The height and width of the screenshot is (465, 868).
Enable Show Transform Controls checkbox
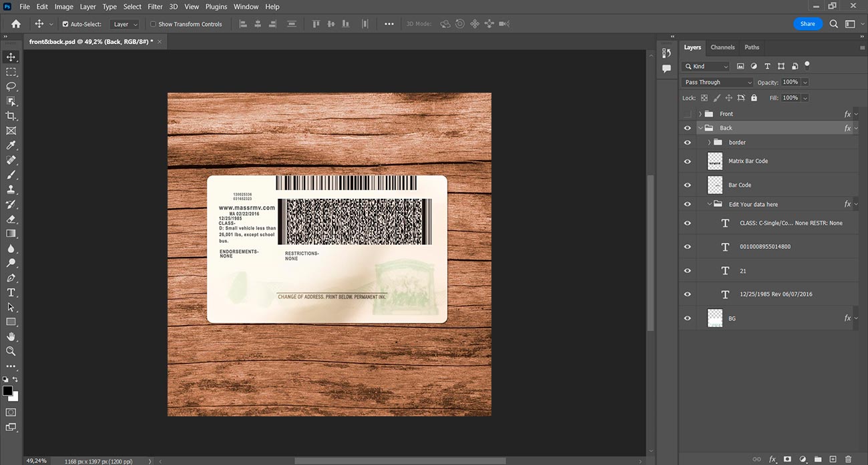[x=153, y=24]
